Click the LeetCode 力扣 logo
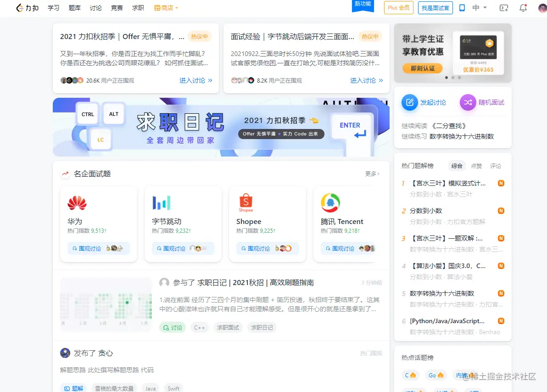The height and width of the screenshot is (392, 547). point(27,8)
